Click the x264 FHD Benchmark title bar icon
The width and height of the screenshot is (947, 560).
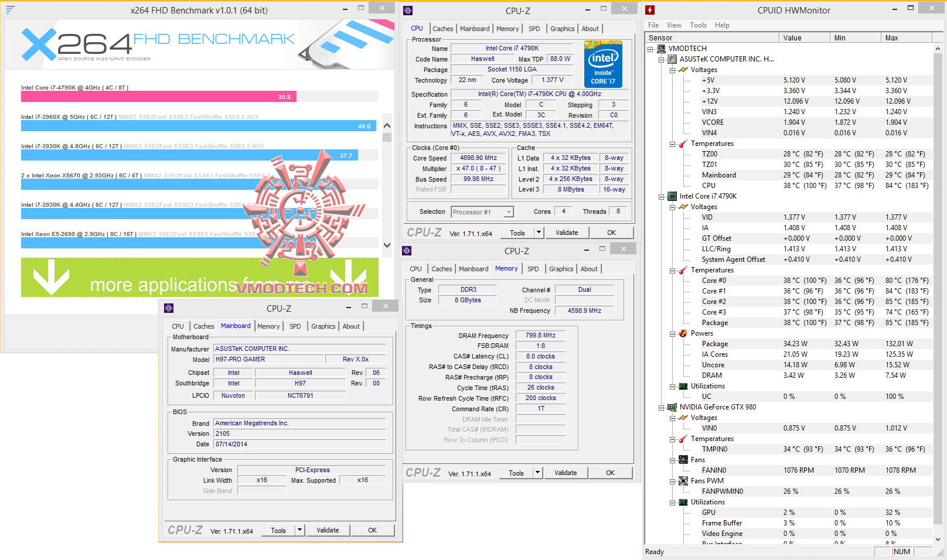(x=10, y=10)
